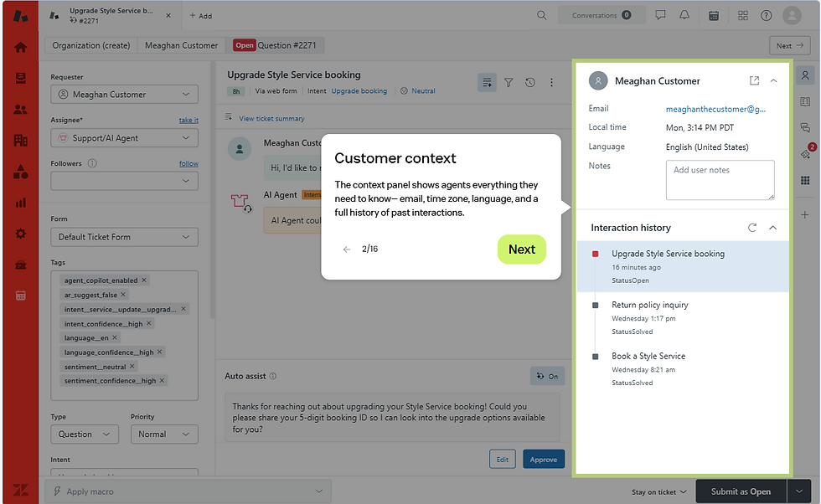Approve the auto assist reply
The image size is (821, 504).
pos(544,460)
